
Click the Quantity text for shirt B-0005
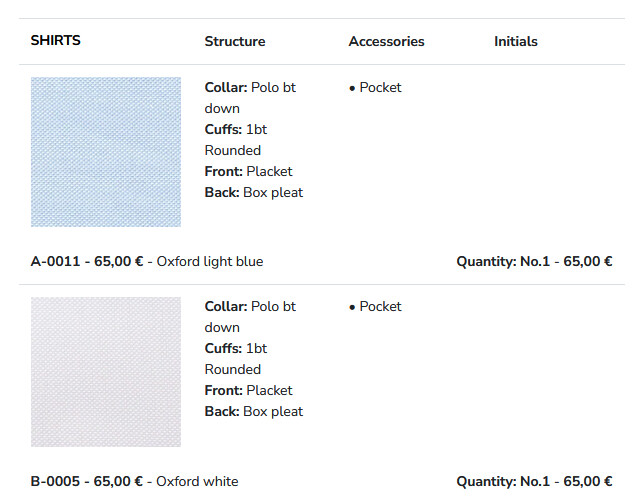tap(534, 482)
